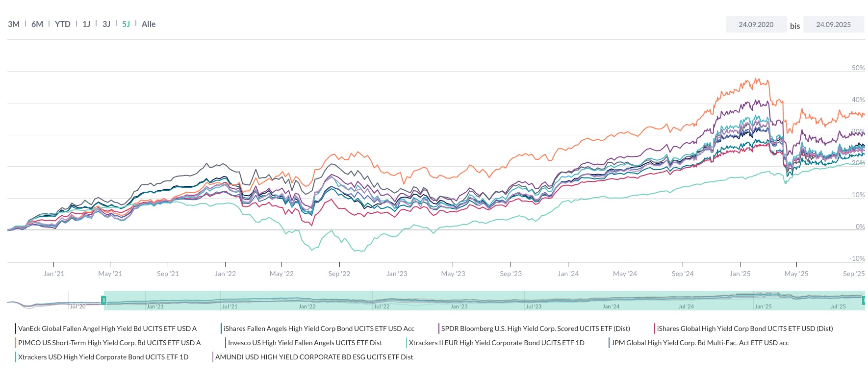Click the 3M period button
868x380 pixels.
pyautogui.click(x=14, y=24)
